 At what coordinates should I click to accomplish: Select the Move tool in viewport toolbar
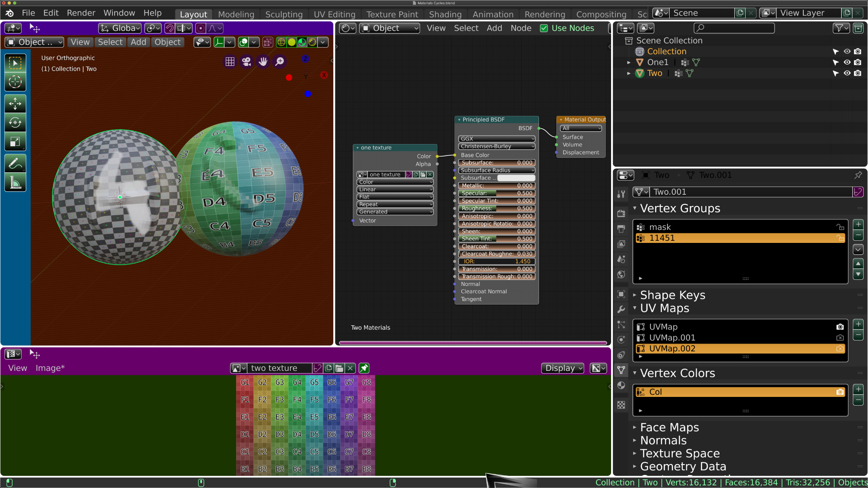(15, 104)
